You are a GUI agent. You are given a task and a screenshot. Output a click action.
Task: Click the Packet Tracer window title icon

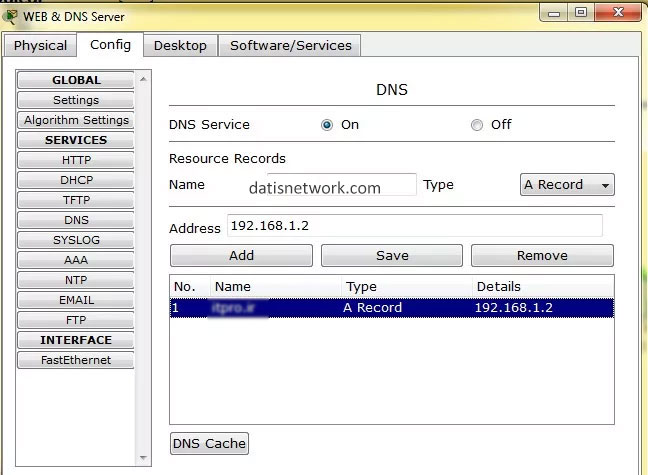10,17
